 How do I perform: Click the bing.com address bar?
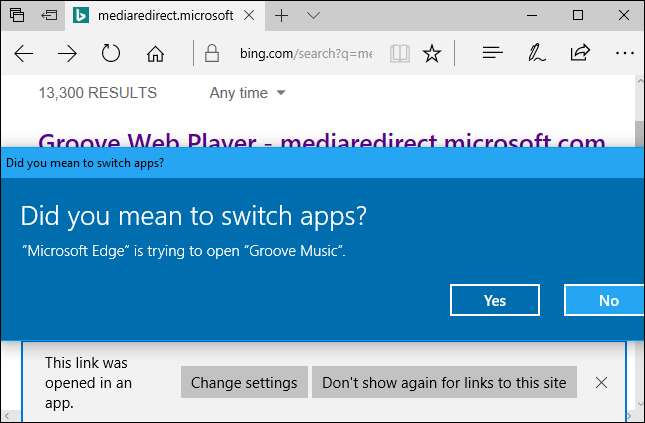[x=306, y=53]
